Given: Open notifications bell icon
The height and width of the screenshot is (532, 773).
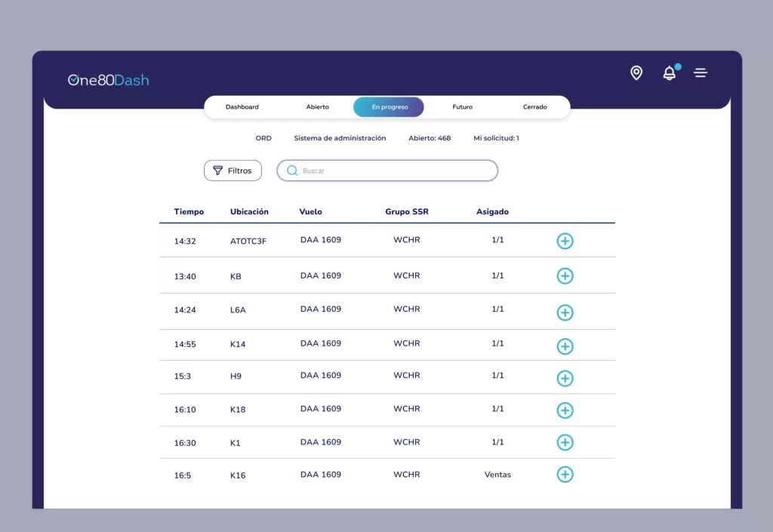Looking at the screenshot, I should pos(670,73).
